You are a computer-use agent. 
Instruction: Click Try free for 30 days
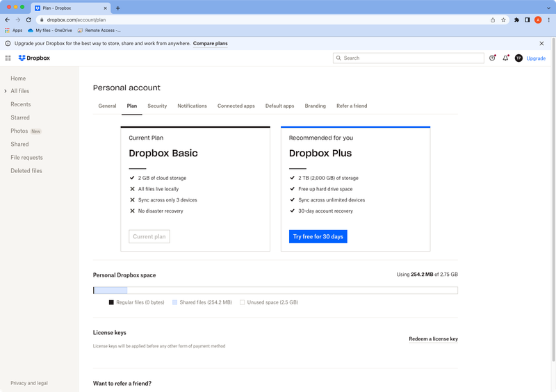(x=318, y=236)
